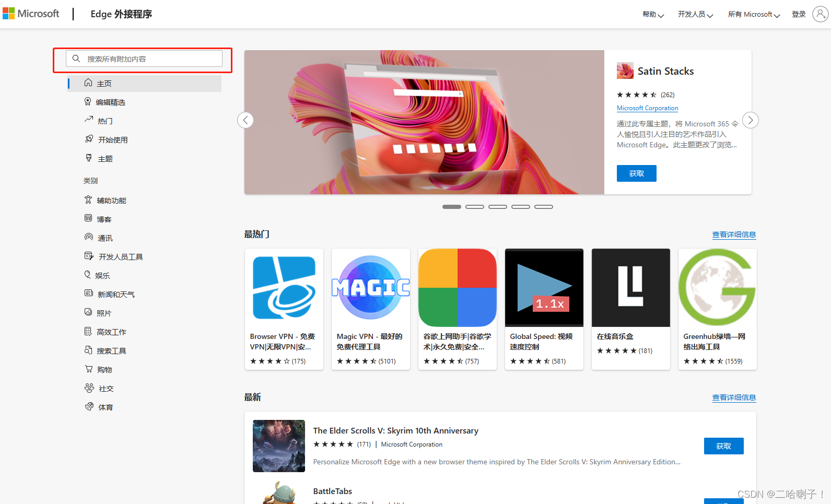
Task: Click the 登录 (Sign in) link
Action: point(799,15)
